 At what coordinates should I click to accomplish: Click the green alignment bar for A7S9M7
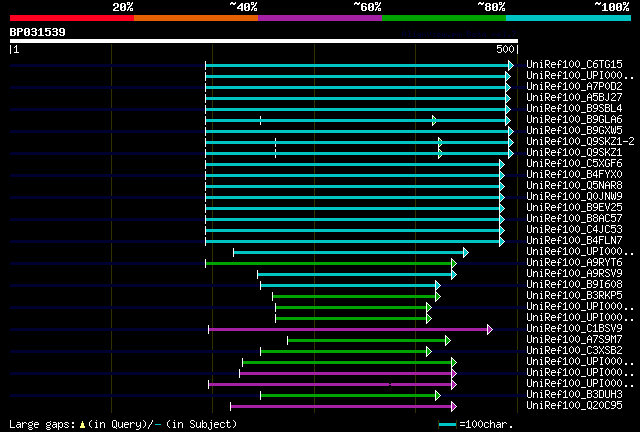coord(367,341)
